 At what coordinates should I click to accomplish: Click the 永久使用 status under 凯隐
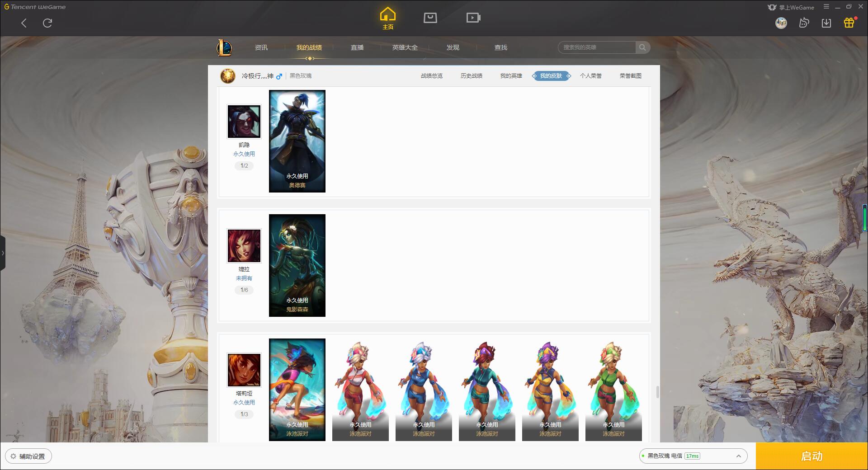point(244,154)
